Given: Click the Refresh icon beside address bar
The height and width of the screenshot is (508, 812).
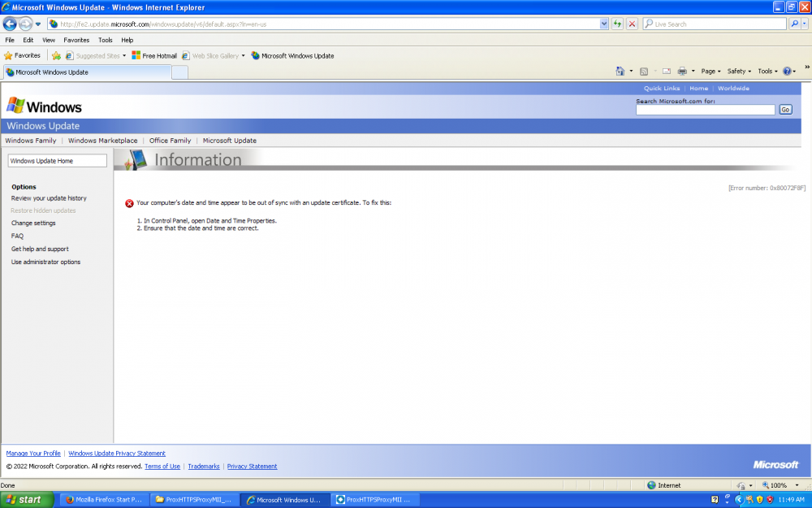Looking at the screenshot, I should coord(615,24).
